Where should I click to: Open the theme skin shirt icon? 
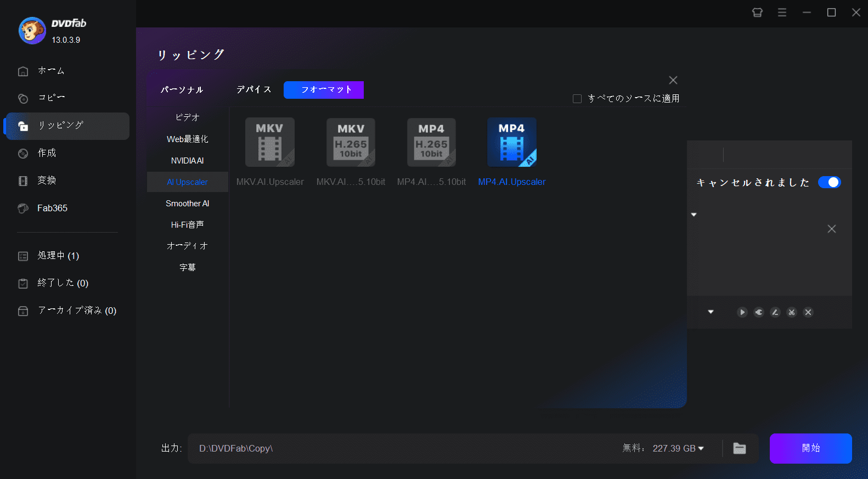[757, 12]
